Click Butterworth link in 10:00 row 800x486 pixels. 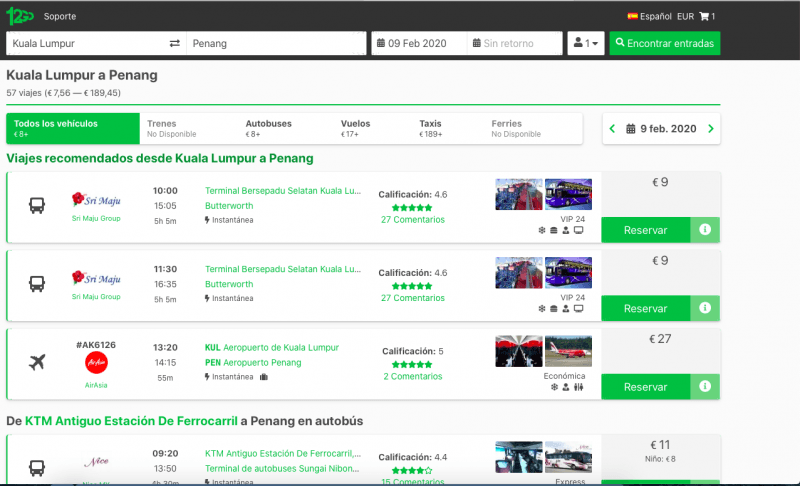click(x=229, y=206)
